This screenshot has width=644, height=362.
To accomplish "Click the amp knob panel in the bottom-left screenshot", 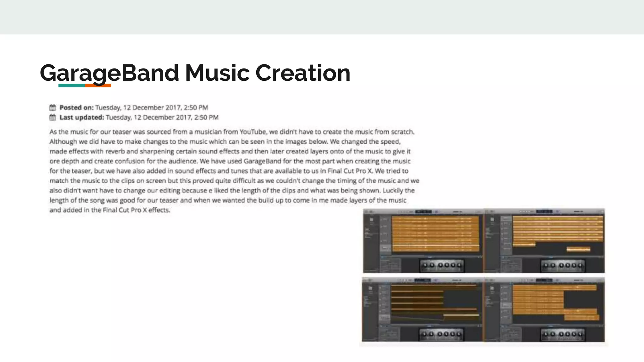I will click(x=441, y=334).
